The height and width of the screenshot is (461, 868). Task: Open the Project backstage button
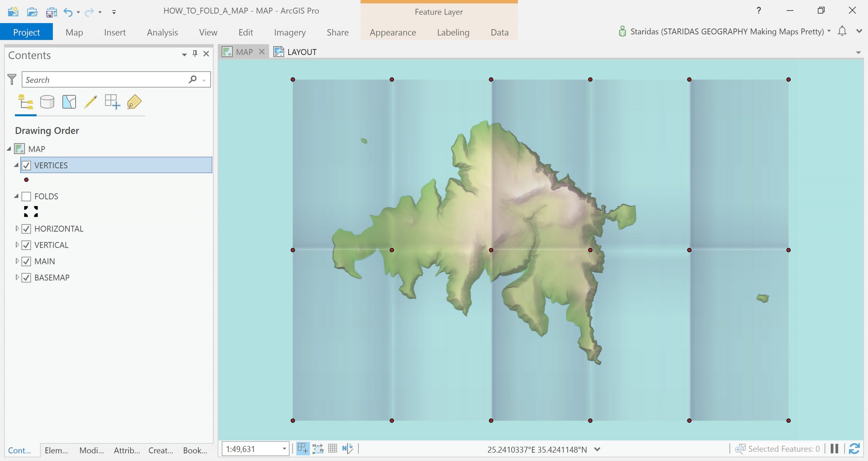click(26, 33)
